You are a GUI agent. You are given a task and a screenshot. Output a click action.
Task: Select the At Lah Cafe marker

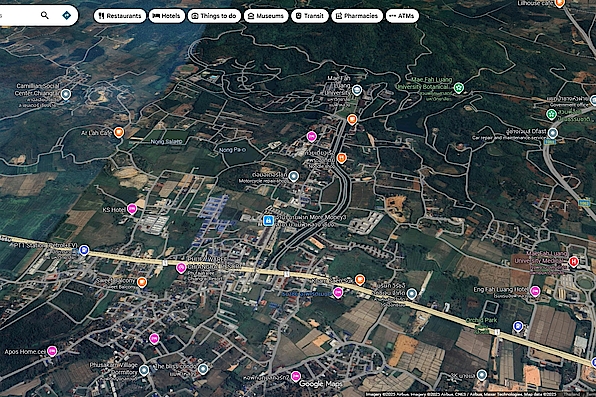pyautogui.click(x=119, y=132)
